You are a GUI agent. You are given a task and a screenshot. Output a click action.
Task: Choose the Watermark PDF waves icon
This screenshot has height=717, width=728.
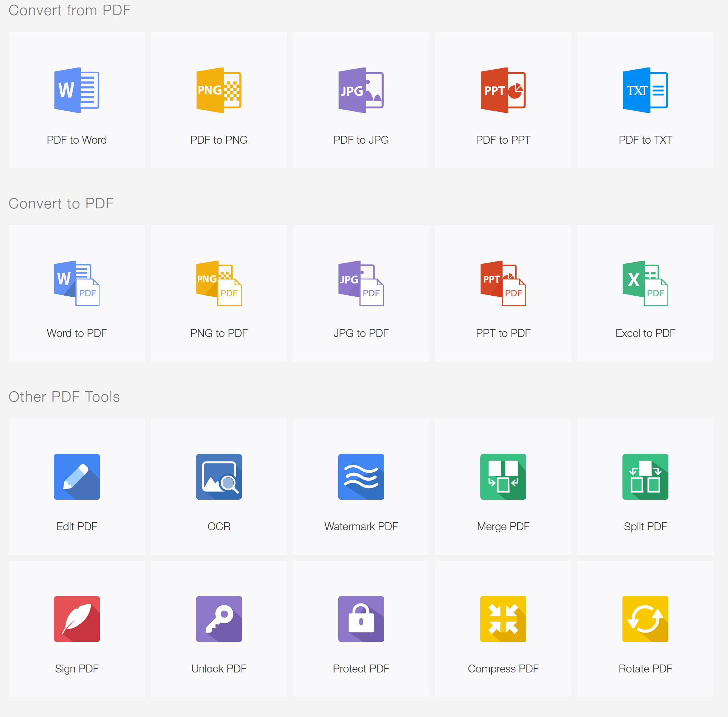[x=361, y=477]
